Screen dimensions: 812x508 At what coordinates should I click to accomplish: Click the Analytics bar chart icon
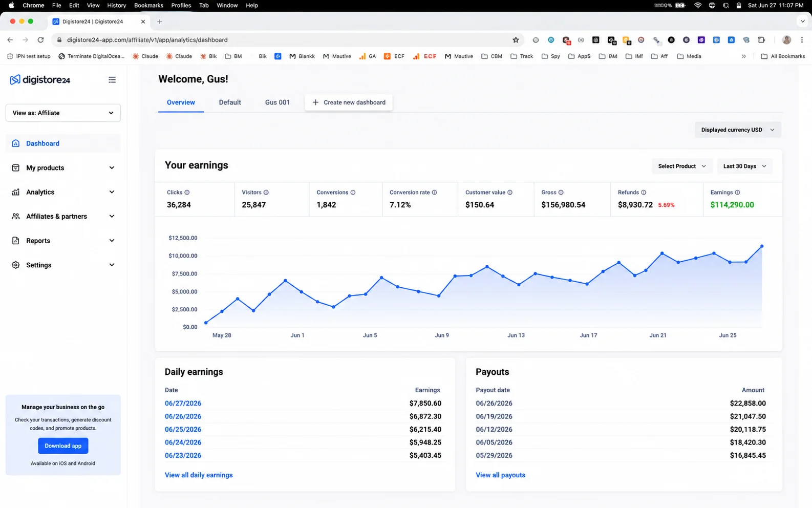click(x=16, y=192)
